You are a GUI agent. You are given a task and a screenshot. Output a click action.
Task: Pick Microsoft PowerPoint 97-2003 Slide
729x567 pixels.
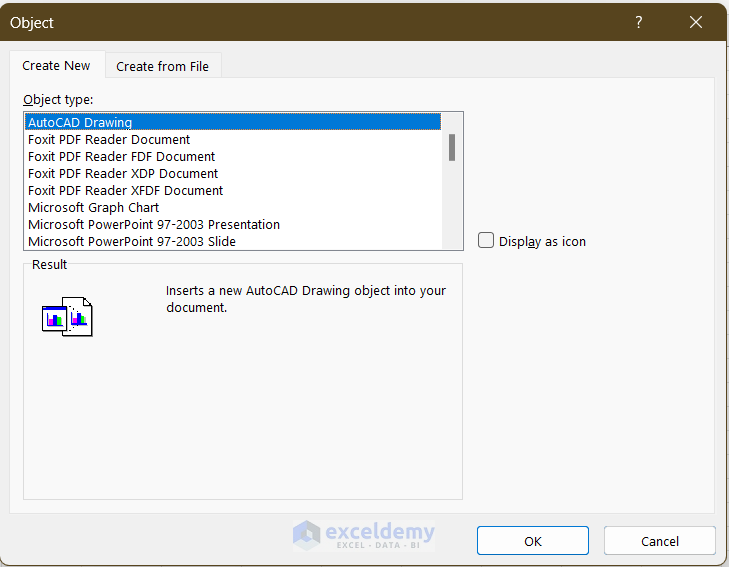click(233, 241)
